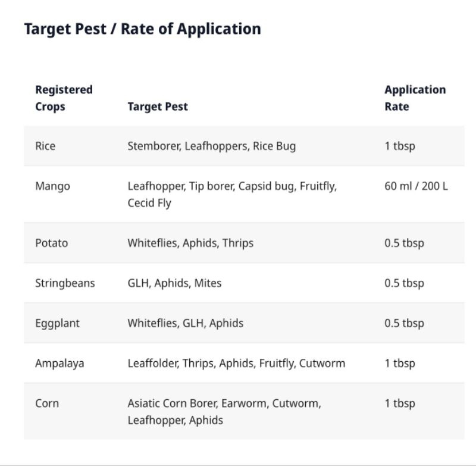Click the Rice '1 tbsp' rate cell
This screenshot has height=476, width=476.
pyautogui.click(x=400, y=146)
